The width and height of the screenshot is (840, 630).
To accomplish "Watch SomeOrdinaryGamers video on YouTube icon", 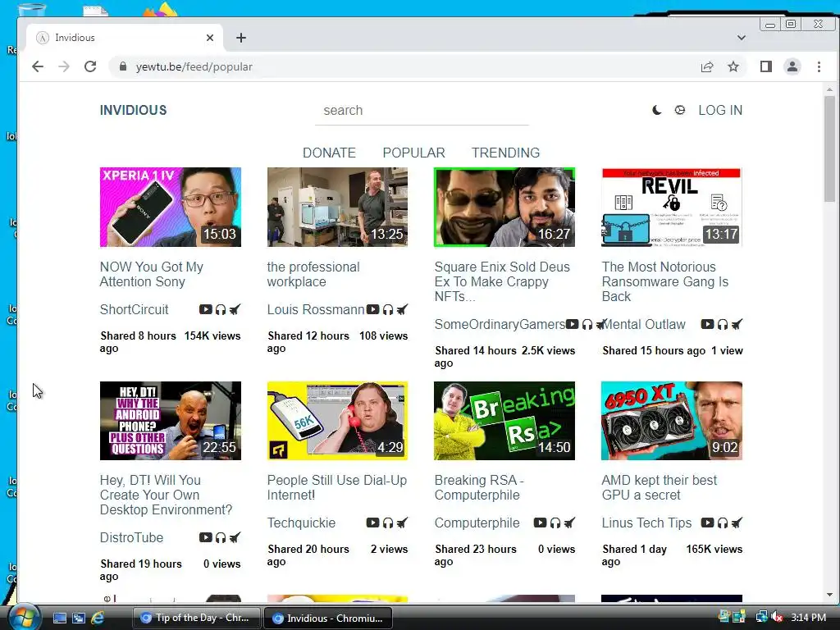I will 572,324.
